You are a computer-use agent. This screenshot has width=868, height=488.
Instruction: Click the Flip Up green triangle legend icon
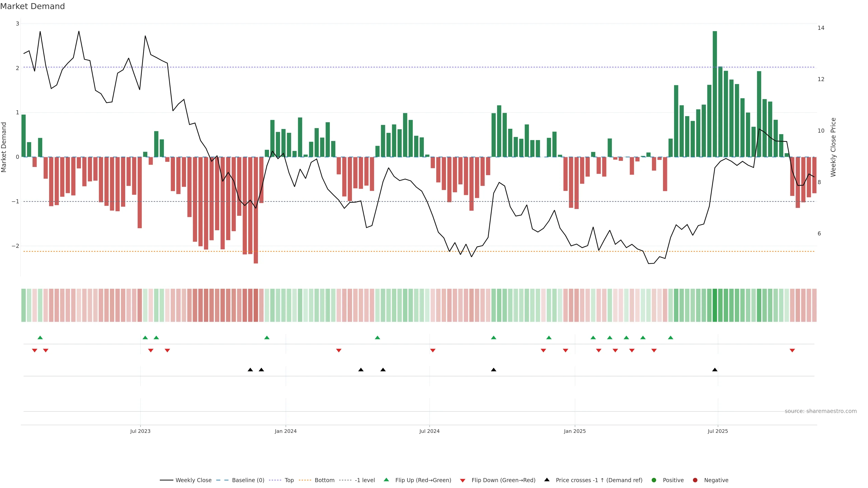[x=387, y=480]
